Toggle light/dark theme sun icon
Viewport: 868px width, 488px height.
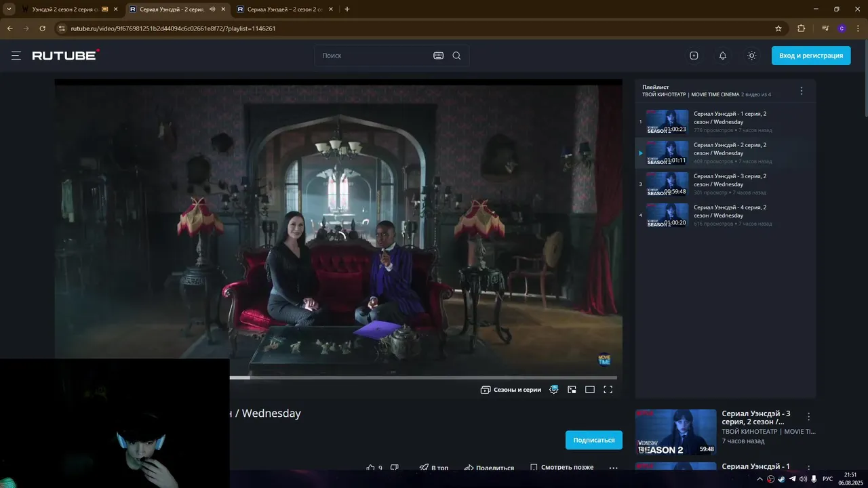pyautogui.click(x=752, y=56)
